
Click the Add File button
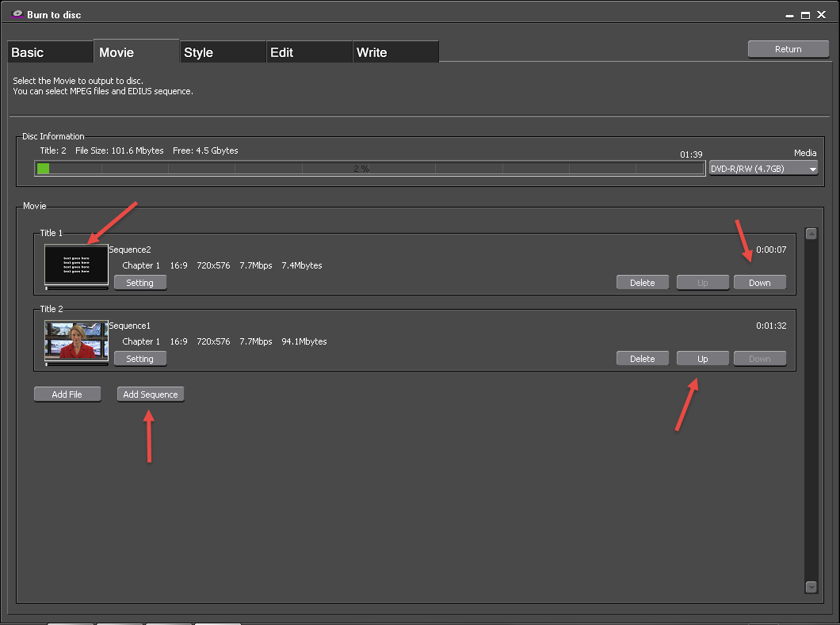[x=67, y=394]
